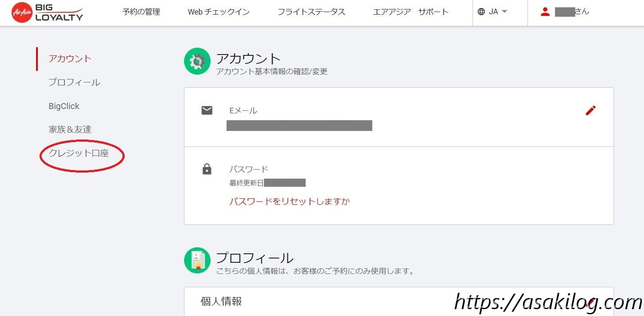This screenshot has width=644, height=316.
Task: Open 予約の管理 in the top menu
Action: pos(141,12)
